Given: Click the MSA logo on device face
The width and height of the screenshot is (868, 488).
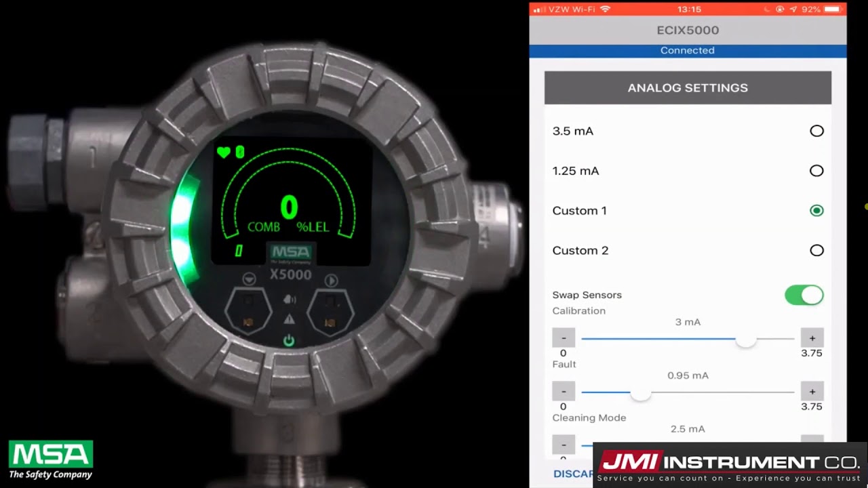Looking at the screenshot, I should [x=291, y=254].
